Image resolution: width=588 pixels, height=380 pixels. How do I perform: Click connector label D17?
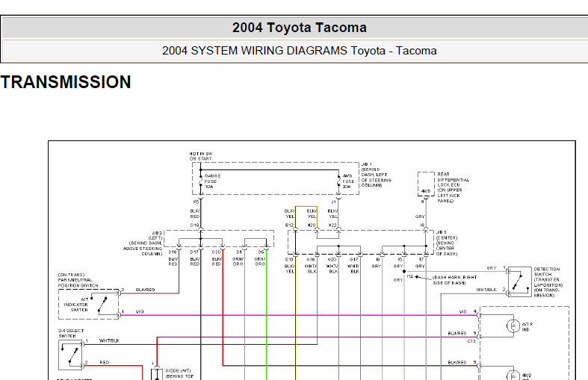194,252
